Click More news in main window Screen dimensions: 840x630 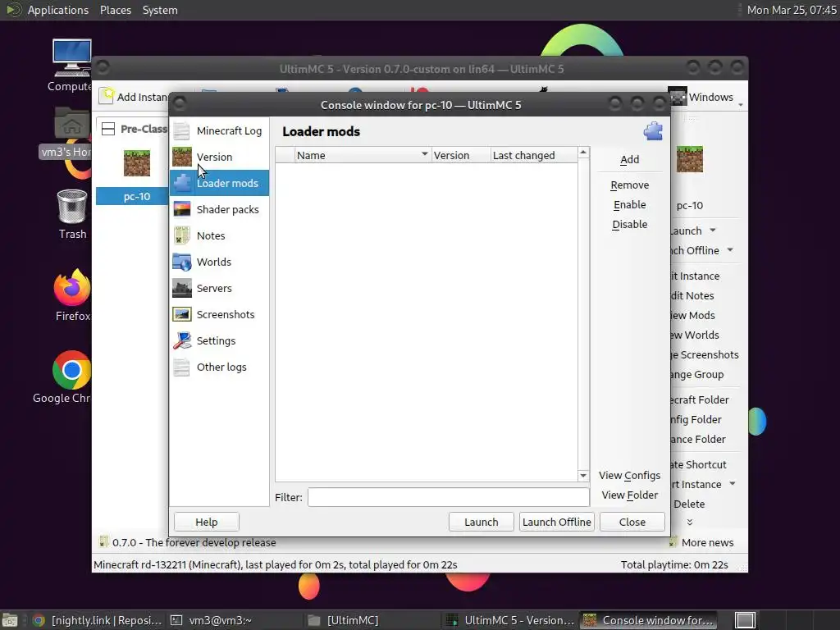(x=701, y=543)
